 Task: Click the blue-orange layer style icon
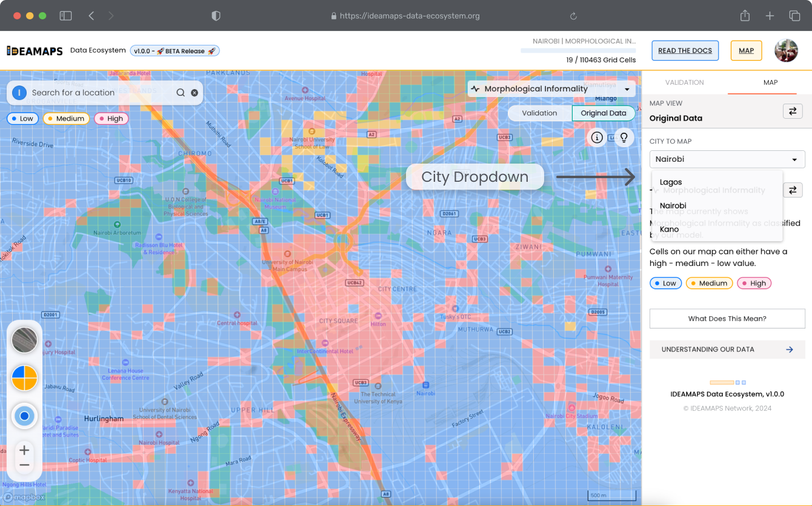point(25,378)
